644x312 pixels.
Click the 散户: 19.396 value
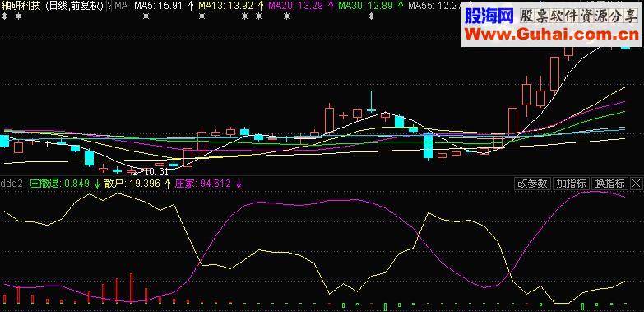pos(132,184)
